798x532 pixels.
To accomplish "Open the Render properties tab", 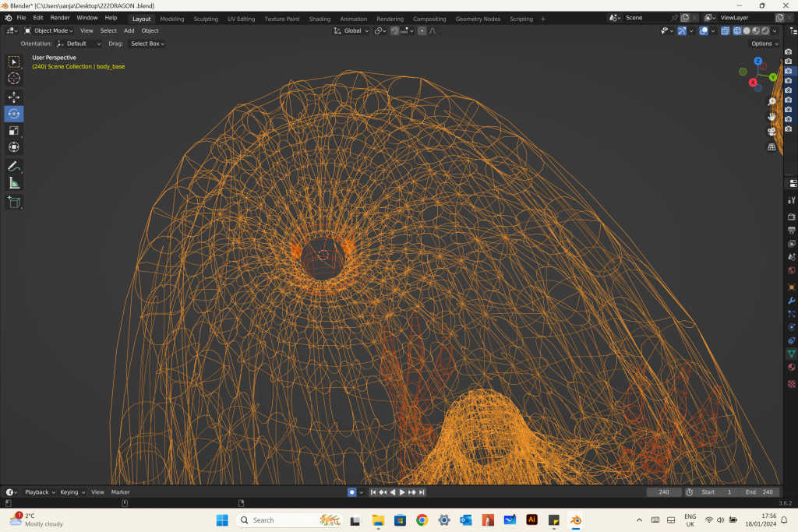I will click(x=792, y=217).
